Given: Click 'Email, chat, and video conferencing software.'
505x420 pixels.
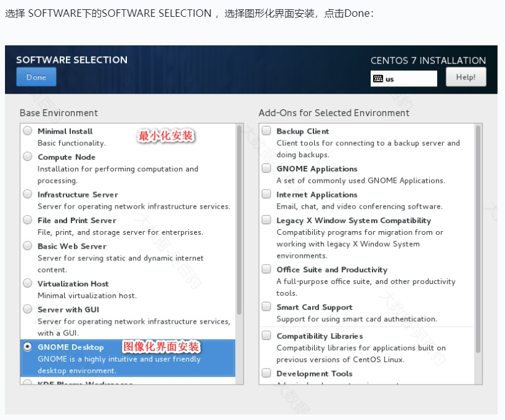Looking at the screenshot, I should [x=359, y=206].
